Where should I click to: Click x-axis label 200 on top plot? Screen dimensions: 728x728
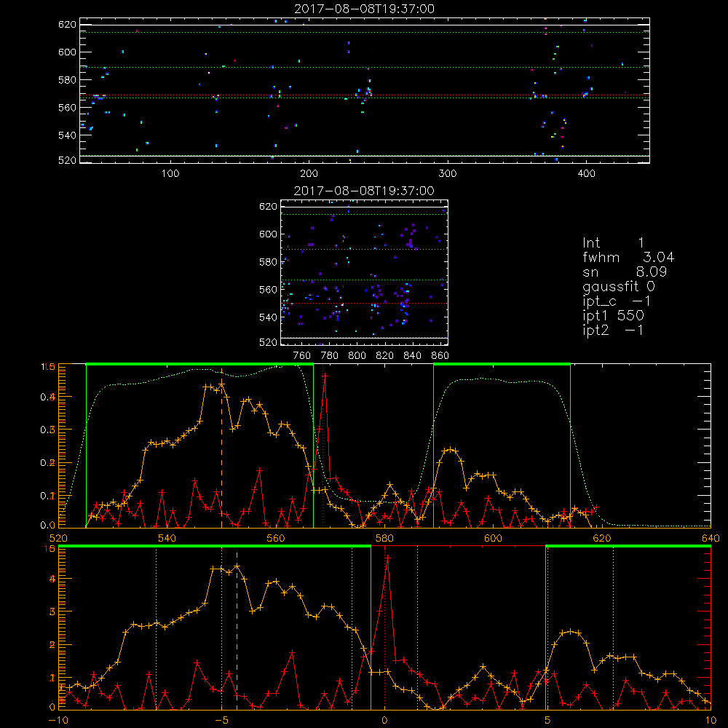point(309,174)
